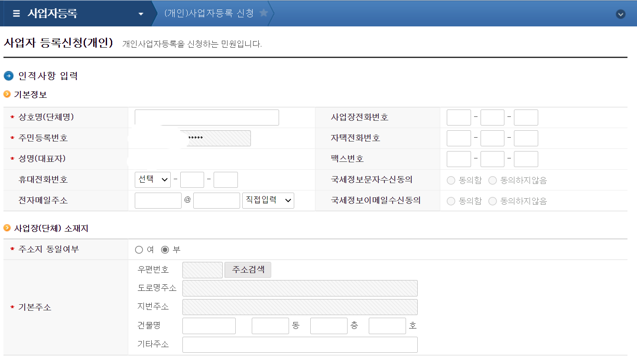Click the 기타주소 input field
Viewport: 637px width, 364px height.
(300, 345)
